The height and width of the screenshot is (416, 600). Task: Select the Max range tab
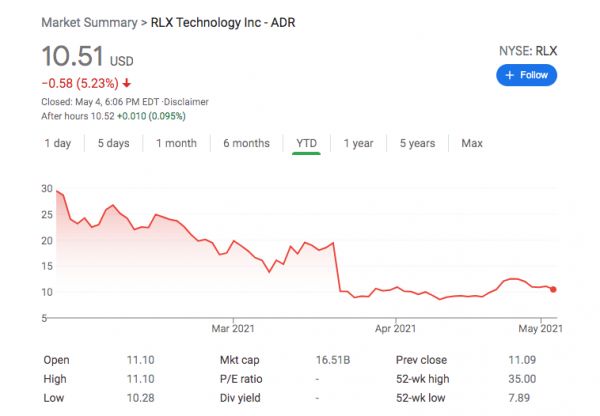pyautogui.click(x=472, y=143)
